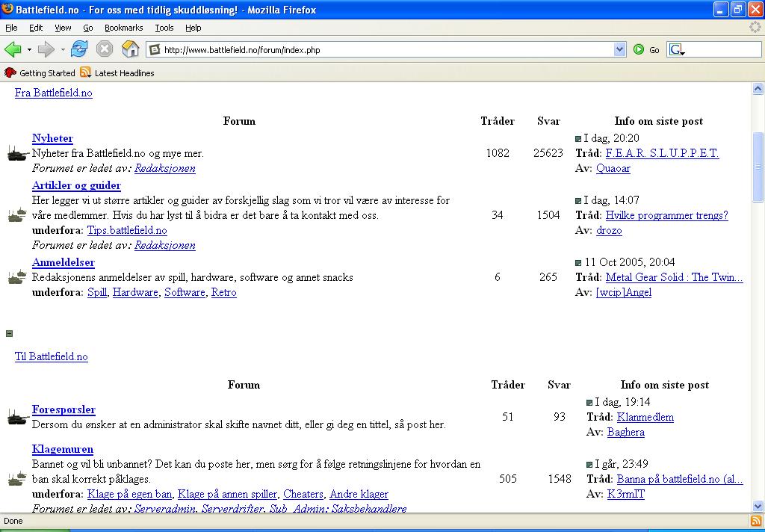Open the Back button history dropdown
The width and height of the screenshot is (765, 532).
(x=29, y=49)
